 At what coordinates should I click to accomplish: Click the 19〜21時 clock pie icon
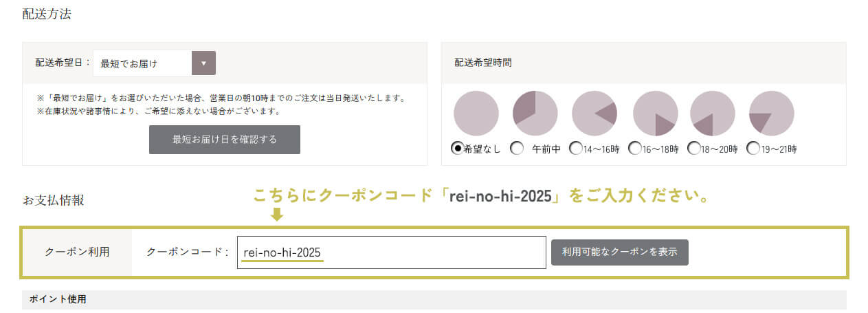(771, 114)
